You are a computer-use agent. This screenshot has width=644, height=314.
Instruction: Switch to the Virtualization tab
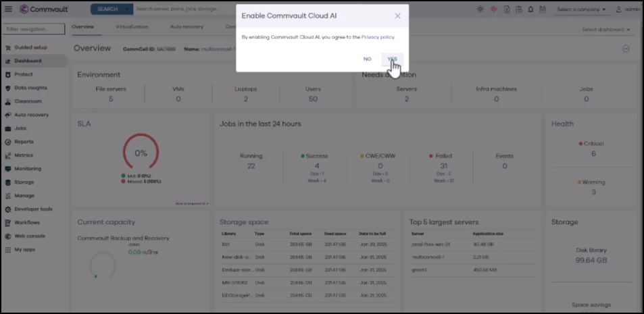tap(132, 27)
